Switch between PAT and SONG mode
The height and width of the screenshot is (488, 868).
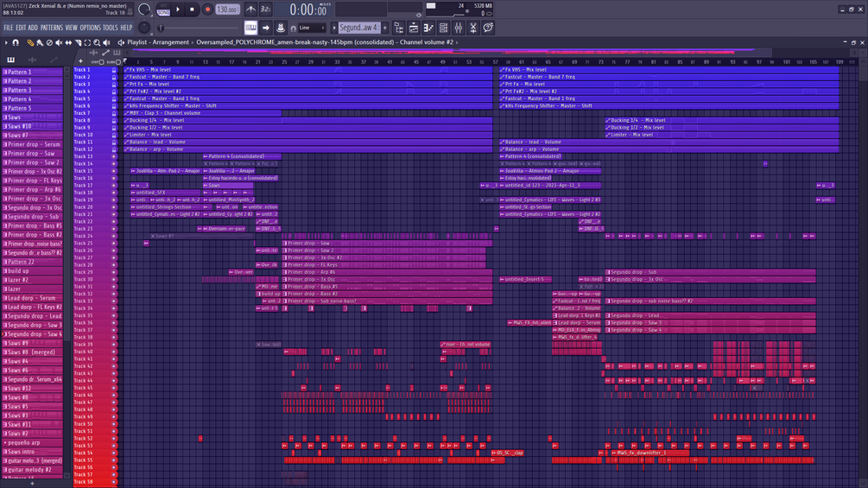tap(163, 10)
